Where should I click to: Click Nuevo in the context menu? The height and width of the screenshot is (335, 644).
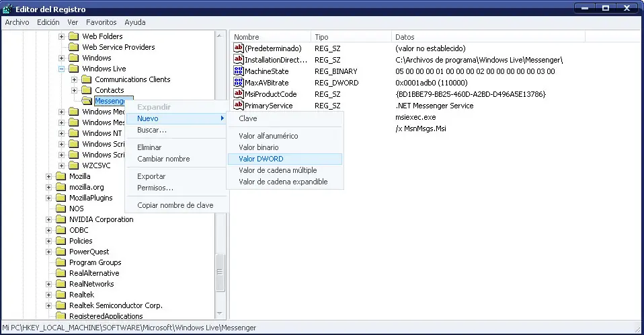[176, 118]
